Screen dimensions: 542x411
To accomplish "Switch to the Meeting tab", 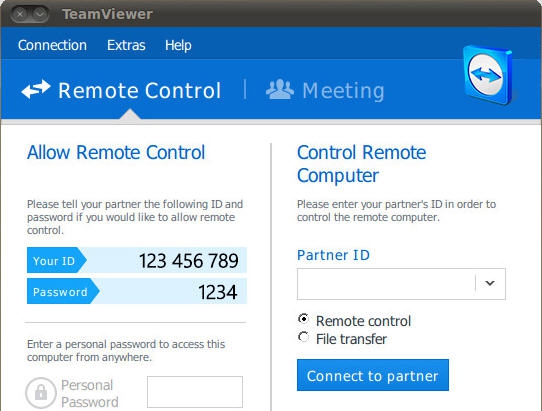I will click(325, 90).
